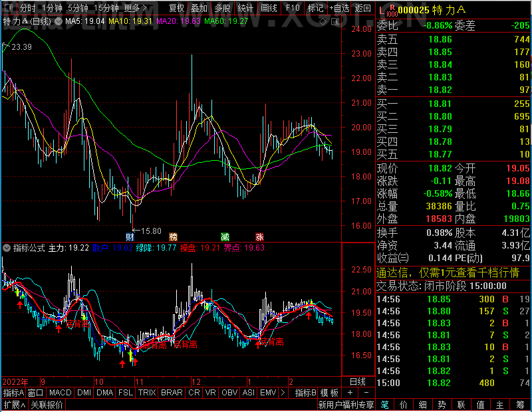Expand the 更多 periods menu
The height and width of the screenshot is (412, 532).
point(136,7)
